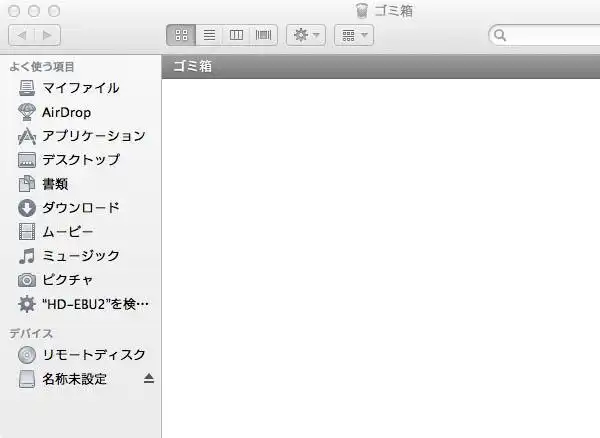Open the ミュージック folder
This screenshot has height=438, width=600.
pos(80,255)
